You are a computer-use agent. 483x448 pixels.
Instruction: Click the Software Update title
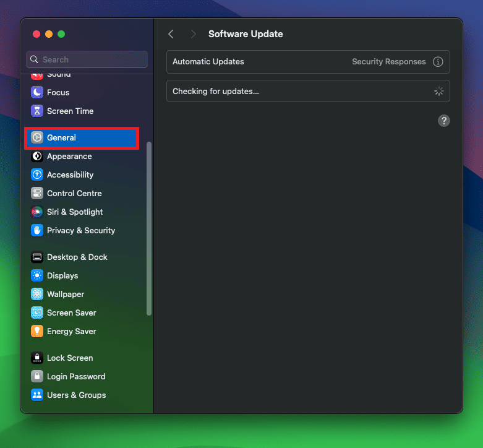246,34
